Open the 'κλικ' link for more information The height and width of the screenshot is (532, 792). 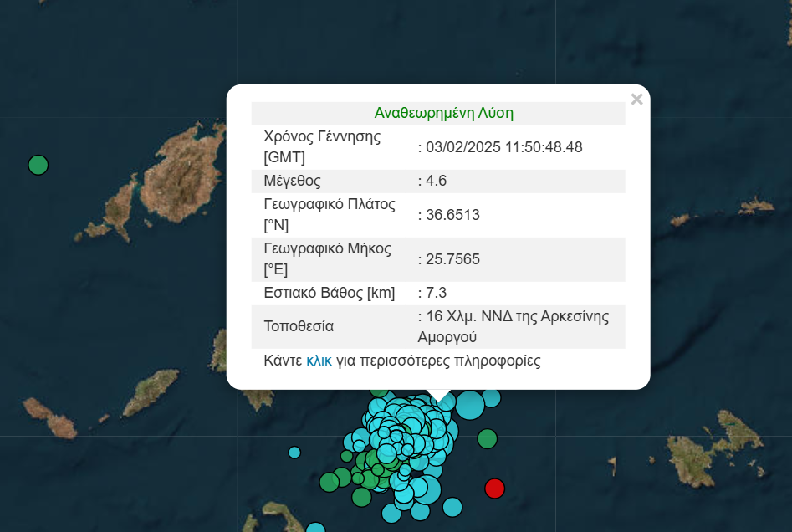coord(319,361)
